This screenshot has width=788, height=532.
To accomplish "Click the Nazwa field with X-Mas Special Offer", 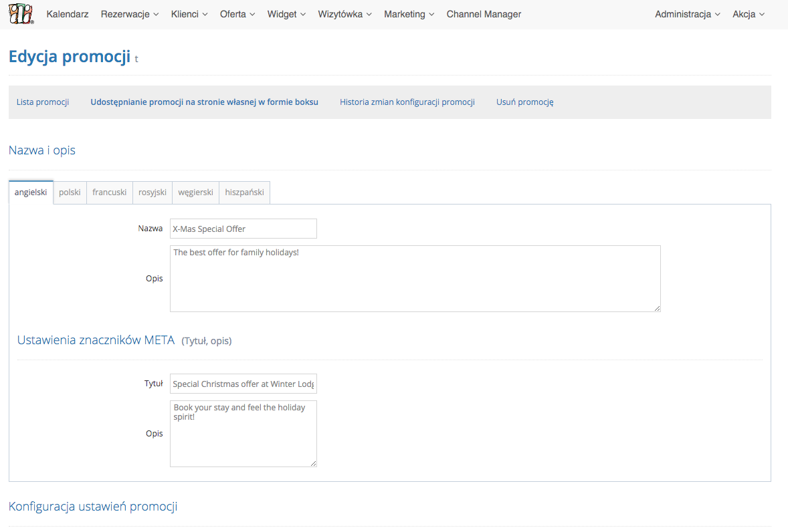I will coord(243,229).
